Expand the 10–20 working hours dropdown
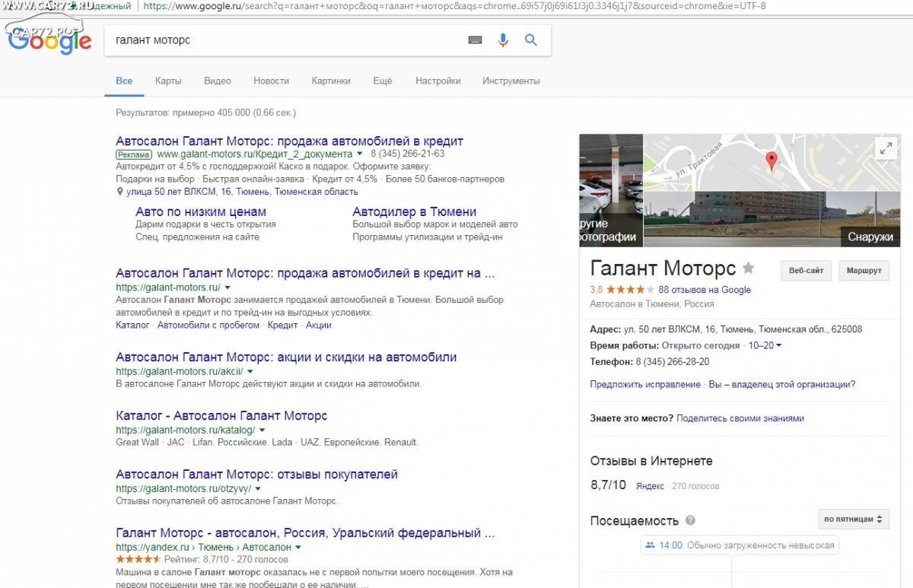 765,345
